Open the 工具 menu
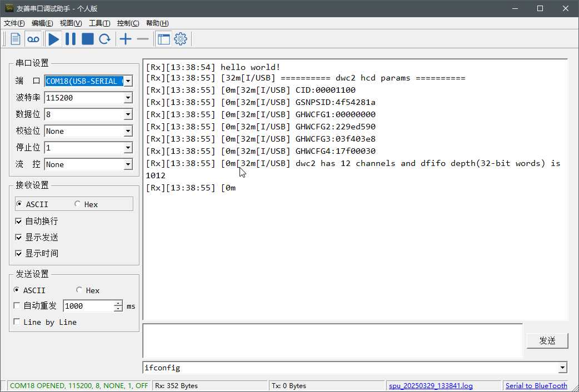579x392 pixels. click(99, 23)
